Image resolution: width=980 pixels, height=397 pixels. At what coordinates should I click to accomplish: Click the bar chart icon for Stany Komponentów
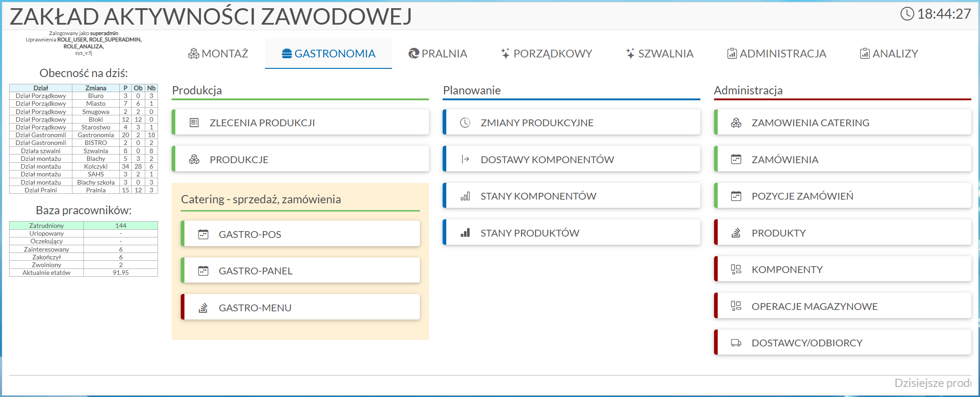pos(465,196)
